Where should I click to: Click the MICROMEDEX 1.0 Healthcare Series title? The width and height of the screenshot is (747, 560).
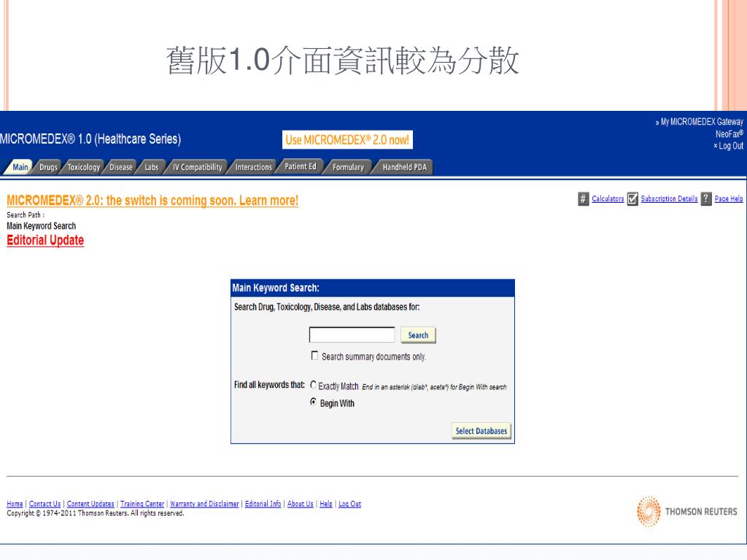pos(90,139)
